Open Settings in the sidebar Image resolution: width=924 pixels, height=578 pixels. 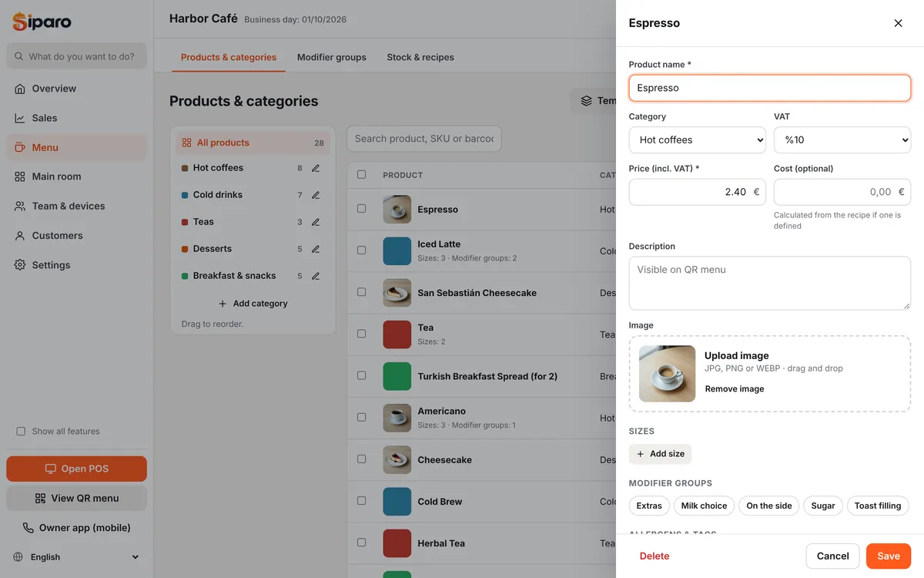76,264
